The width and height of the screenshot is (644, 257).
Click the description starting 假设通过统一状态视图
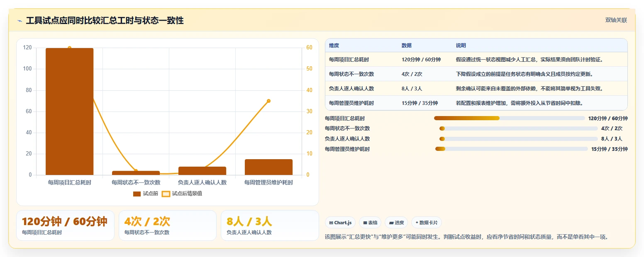click(x=529, y=60)
